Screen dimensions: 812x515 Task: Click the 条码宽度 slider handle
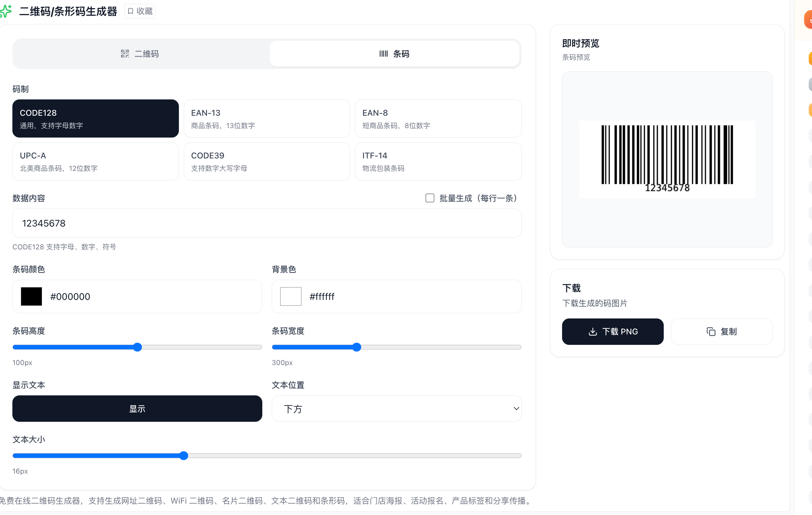[x=357, y=347]
